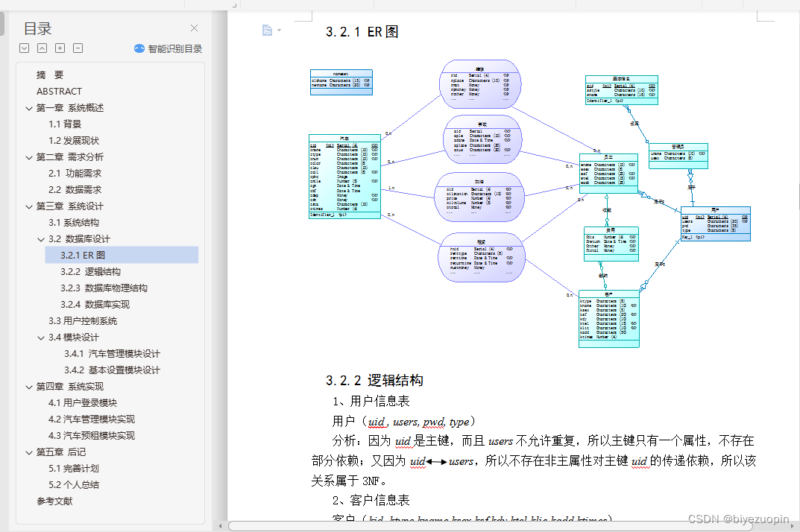Collapse 第四章 系统实现 chevron
The height and width of the screenshot is (532, 800).
29,387
